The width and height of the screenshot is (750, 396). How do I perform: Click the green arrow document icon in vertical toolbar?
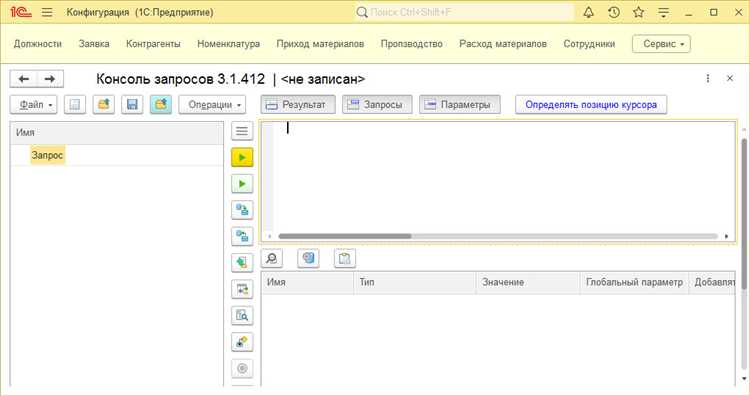[242, 263]
